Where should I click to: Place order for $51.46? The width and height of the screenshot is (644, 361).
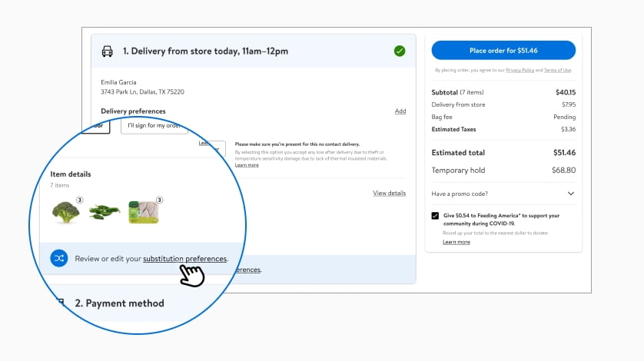click(x=503, y=51)
